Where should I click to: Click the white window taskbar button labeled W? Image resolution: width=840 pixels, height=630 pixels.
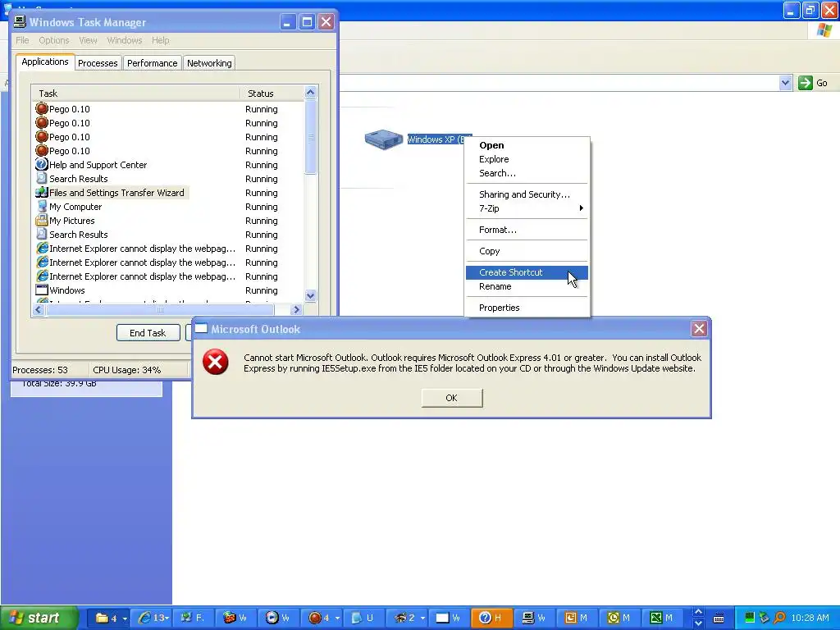point(449,618)
